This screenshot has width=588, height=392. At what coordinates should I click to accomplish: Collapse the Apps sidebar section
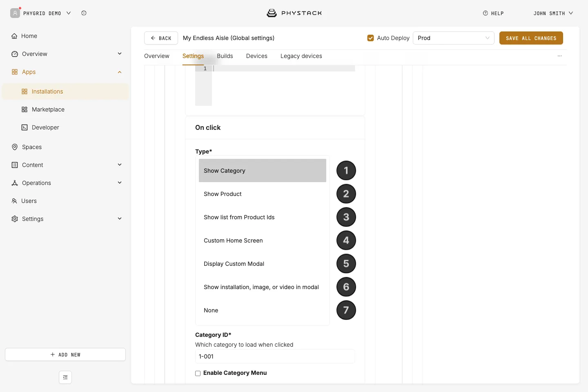[120, 72]
